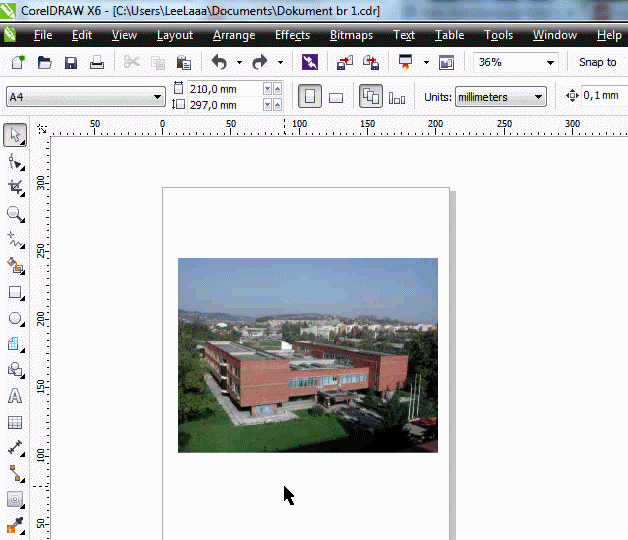Switch page to portrait orientation

310,97
